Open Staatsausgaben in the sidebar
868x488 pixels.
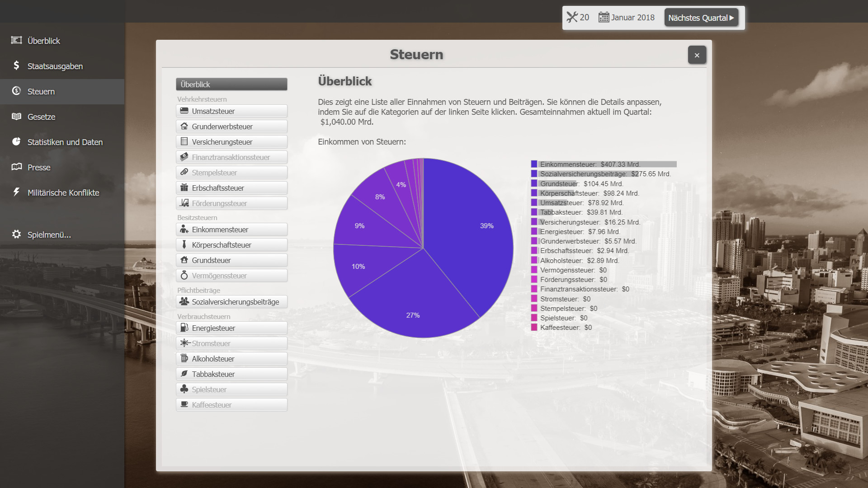[x=55, y=66]
